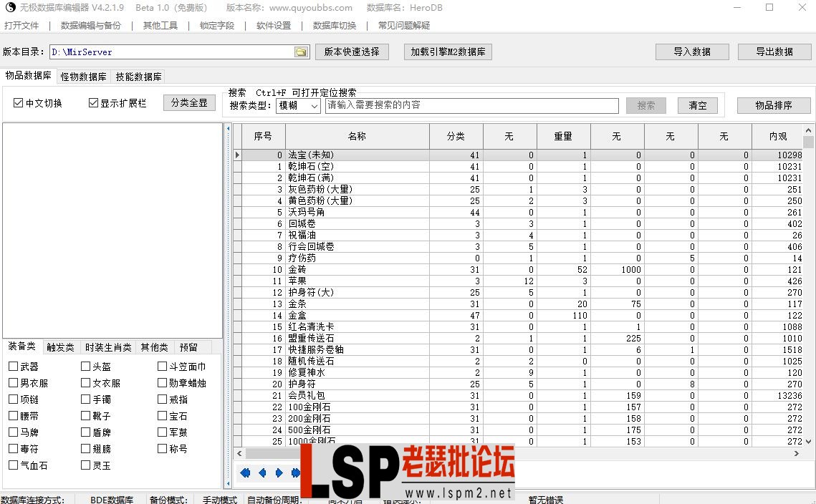This screenshot has height=504, width=816.
Task: Click the grid's horizontal scroll left arrow
Action: coord(239,453)
